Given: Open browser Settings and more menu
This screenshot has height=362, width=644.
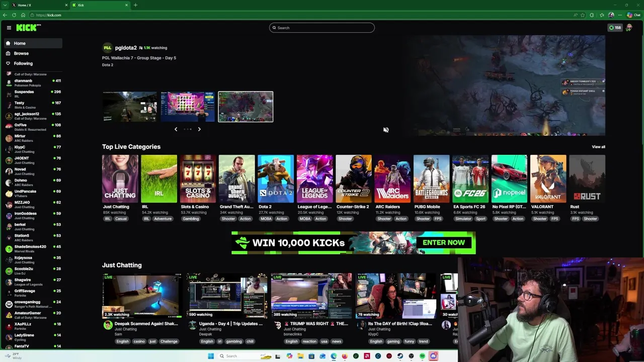Looking at the screenshot, I should [x=620, y=15].
